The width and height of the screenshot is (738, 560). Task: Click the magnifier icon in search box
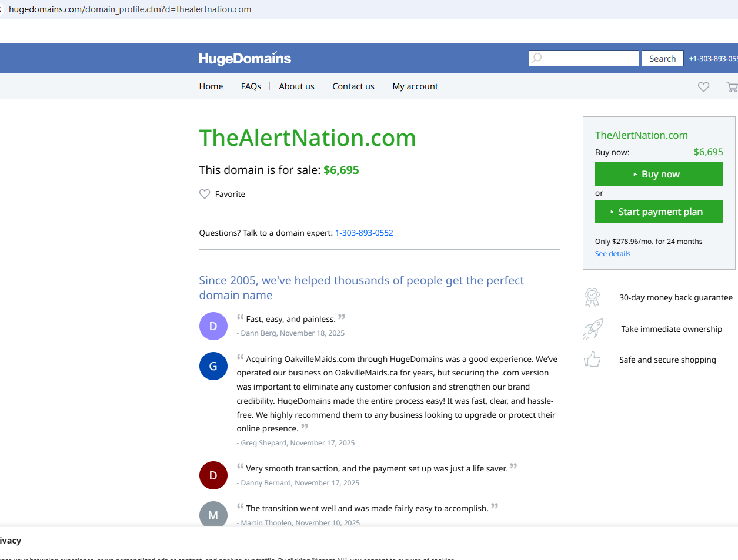point(537,58)
